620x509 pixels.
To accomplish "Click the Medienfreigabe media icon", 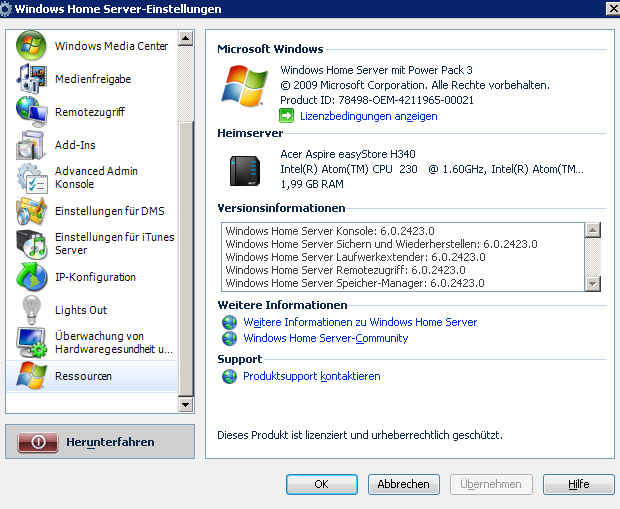I will click(x=31, y=78).
